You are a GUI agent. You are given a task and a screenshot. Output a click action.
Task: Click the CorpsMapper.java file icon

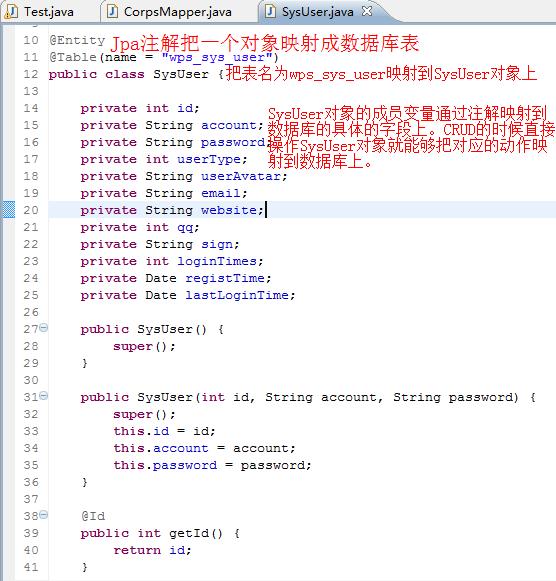point(112,11)
